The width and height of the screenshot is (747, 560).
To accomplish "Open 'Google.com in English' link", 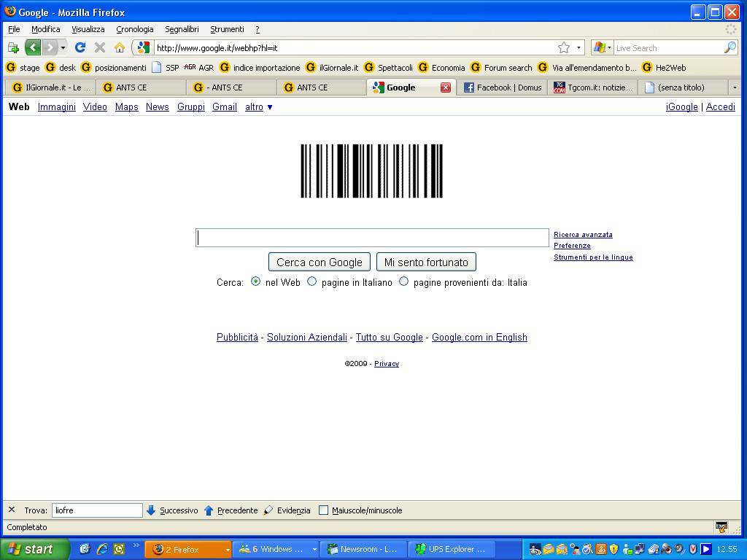I will [x=479, y=337].
